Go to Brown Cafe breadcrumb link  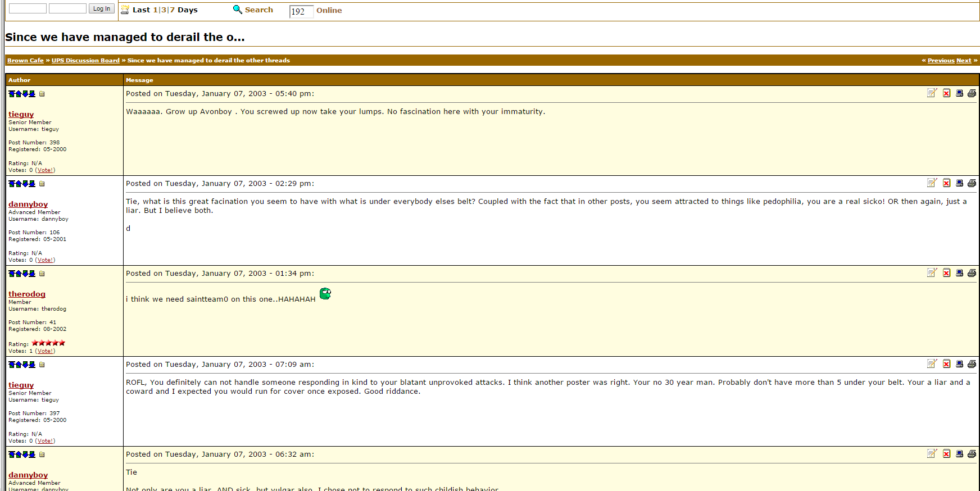tap(25, 61)
